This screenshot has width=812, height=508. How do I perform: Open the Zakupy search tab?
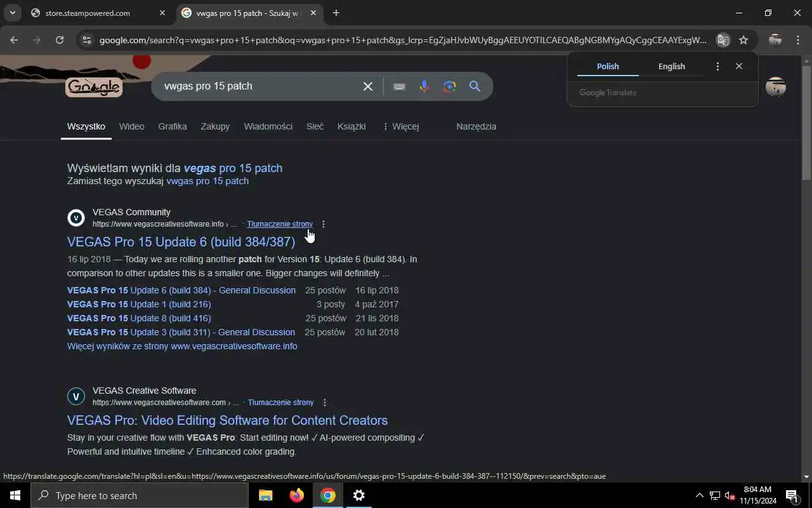pos(215,126)
